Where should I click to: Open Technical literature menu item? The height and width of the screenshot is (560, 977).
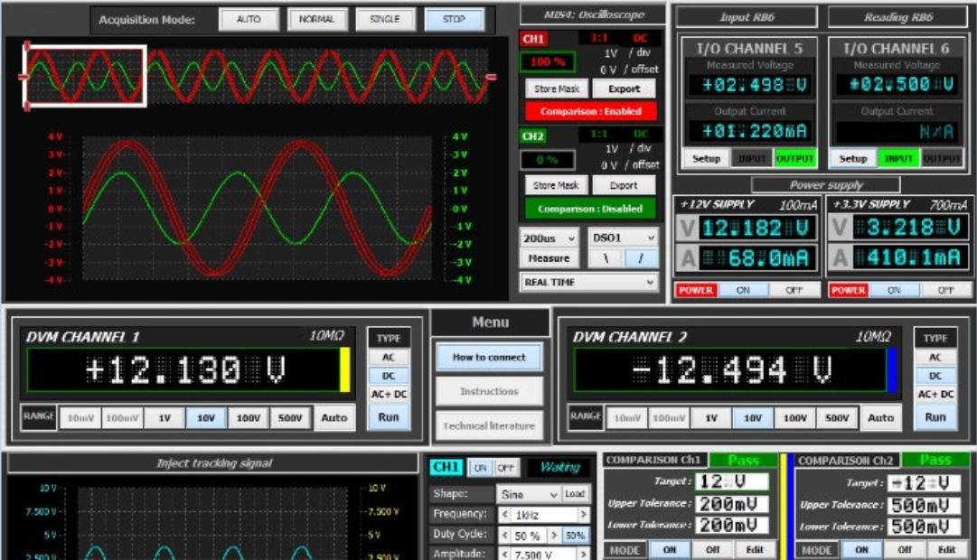click(x=489, y=426)
